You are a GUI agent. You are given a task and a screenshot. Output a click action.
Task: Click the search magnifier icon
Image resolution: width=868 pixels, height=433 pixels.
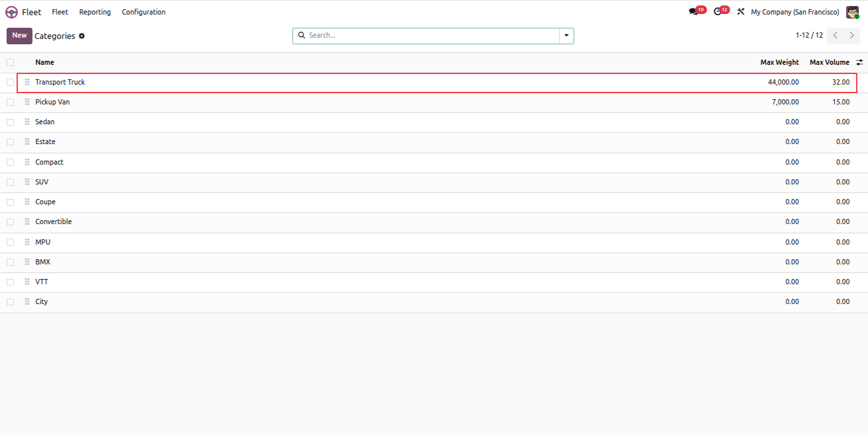302,36
